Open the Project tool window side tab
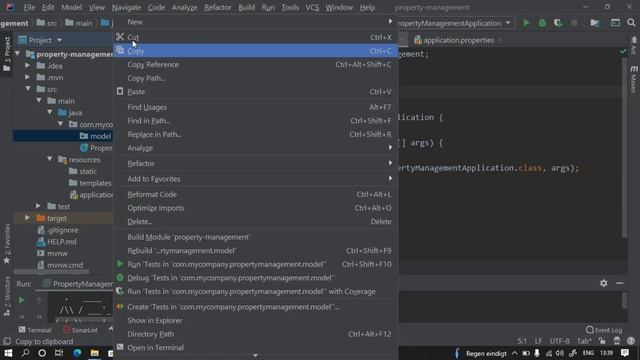 coord(7,54)
